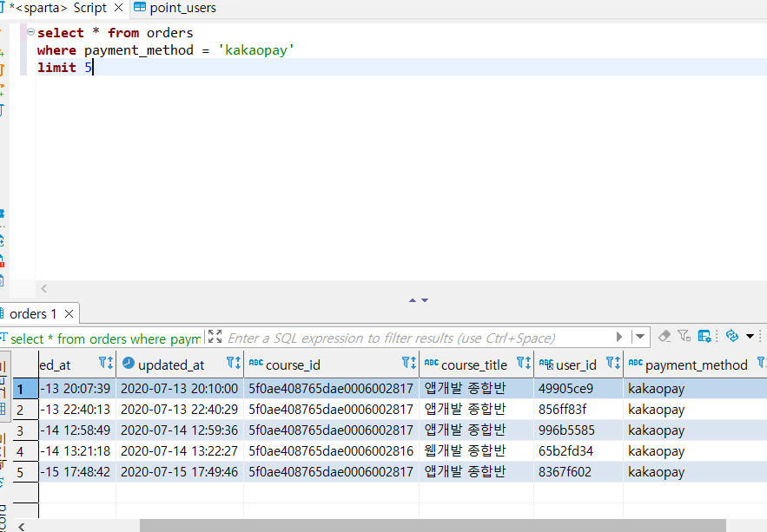The width and height of the screenshot is (767, 532).
Task: Close the sparta Script editor tab
Action: pyautogui.click(x=118, y=8)
